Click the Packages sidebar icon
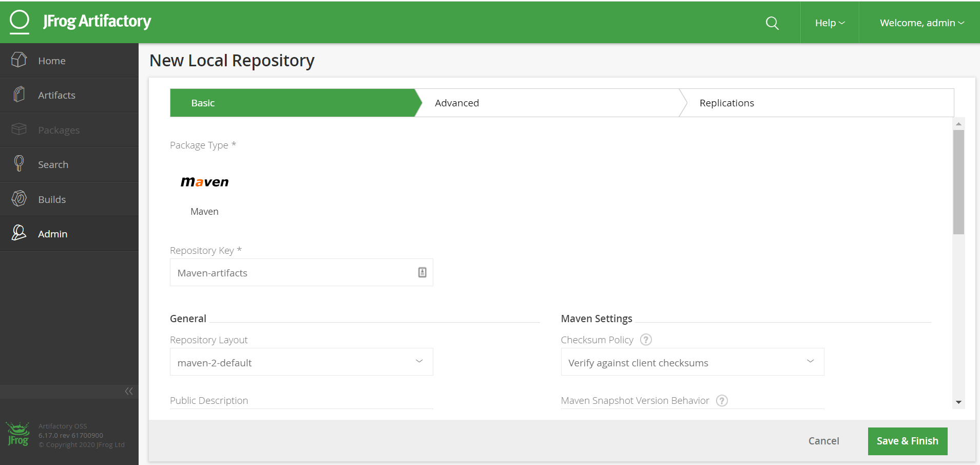This screenshot has height=465, width=980. (19, 129)
